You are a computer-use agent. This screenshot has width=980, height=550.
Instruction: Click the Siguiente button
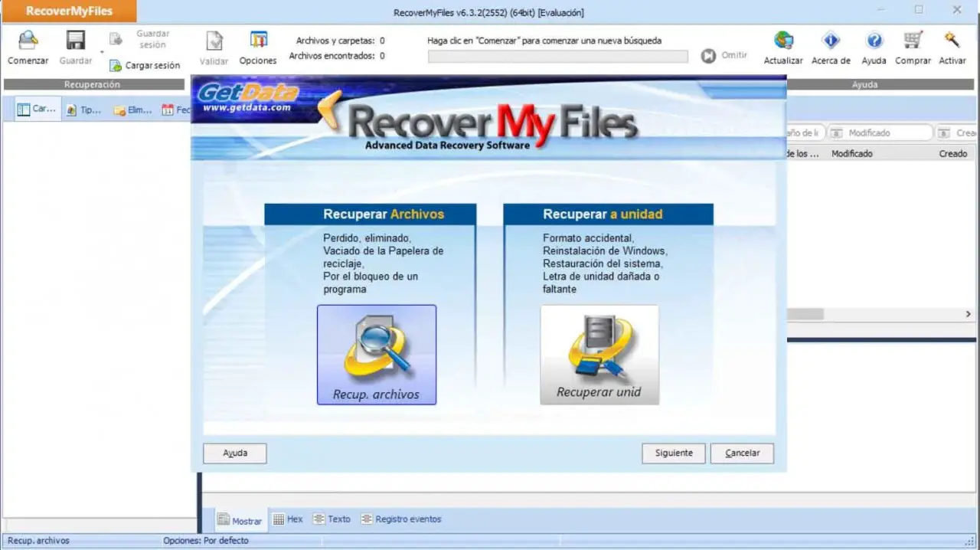[x=674, y=453]
